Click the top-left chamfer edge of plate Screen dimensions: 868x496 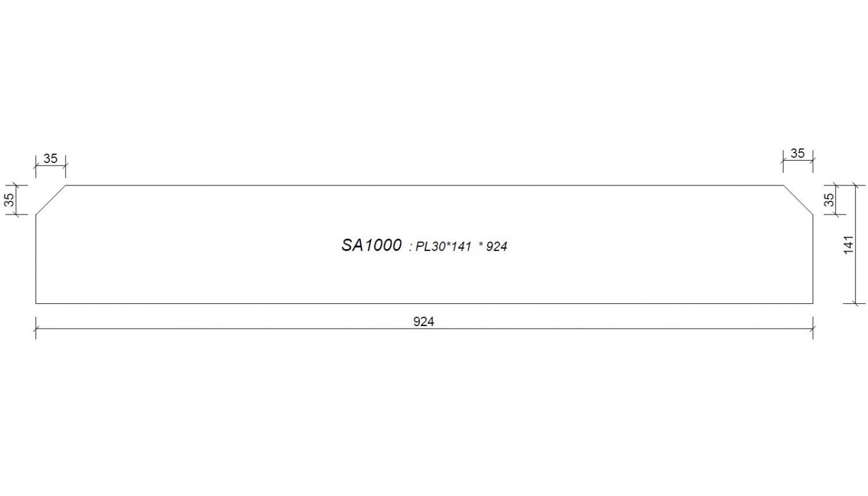(51, 200)
